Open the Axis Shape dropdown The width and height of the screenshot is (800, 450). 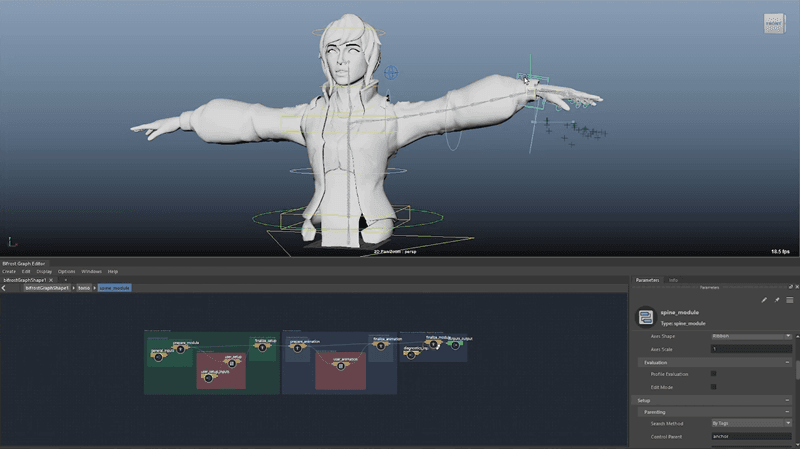coord(750,336)
